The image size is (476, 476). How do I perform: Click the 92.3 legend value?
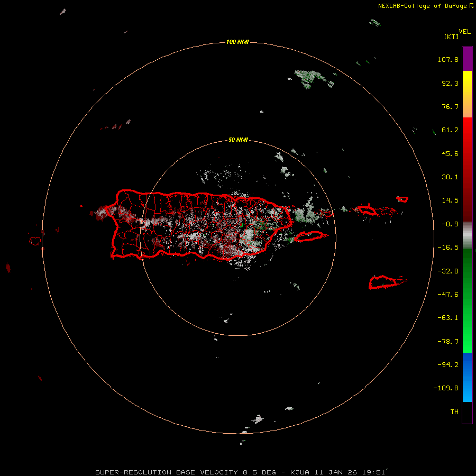point(450,83)
